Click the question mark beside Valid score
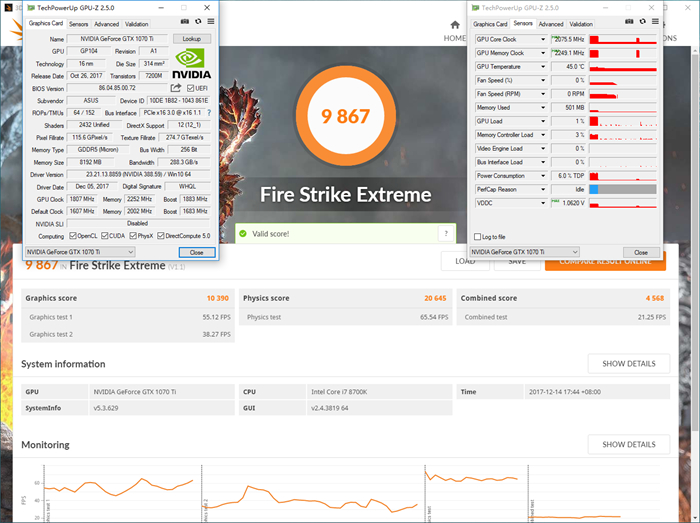Screen dimensions: 700x523 point(444,233)
